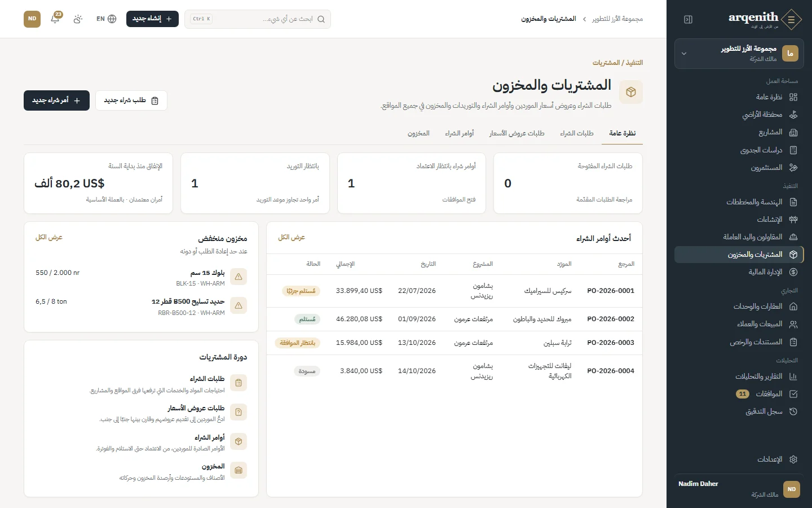Screen dimensions: 812x508
Task: Open المقاولون واليد العاملة in sidebar
Action: (x=739, y=237)
